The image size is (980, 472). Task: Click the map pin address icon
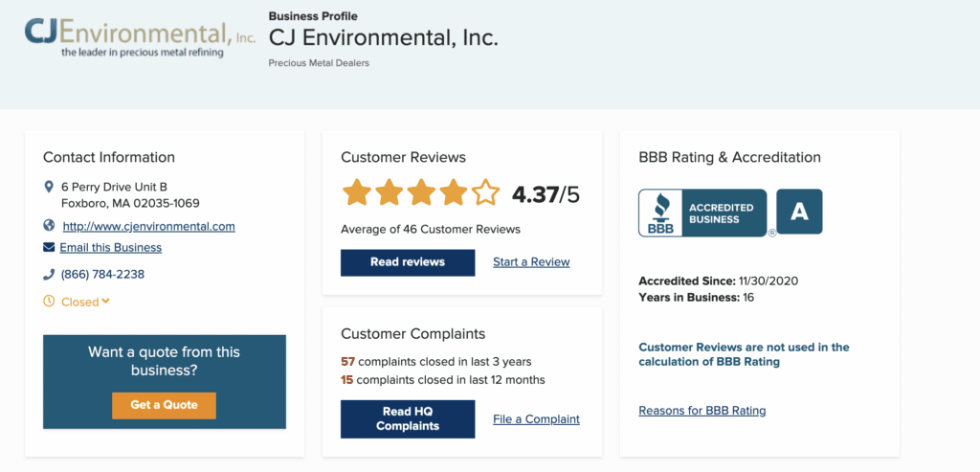coord(49,187)
